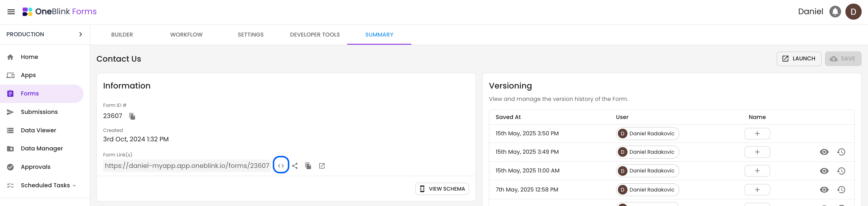
Task: Open Submissions in the sidebar
Action: click(x=42, y=112)
